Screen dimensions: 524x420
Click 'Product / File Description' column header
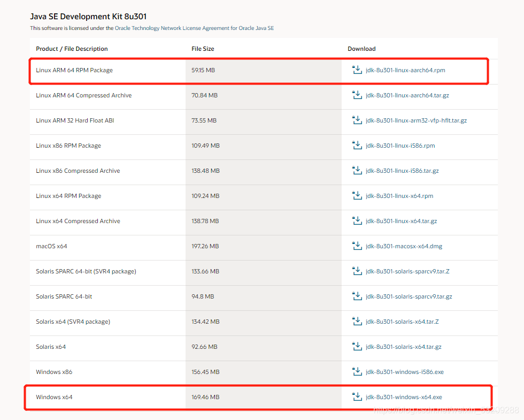72,49
